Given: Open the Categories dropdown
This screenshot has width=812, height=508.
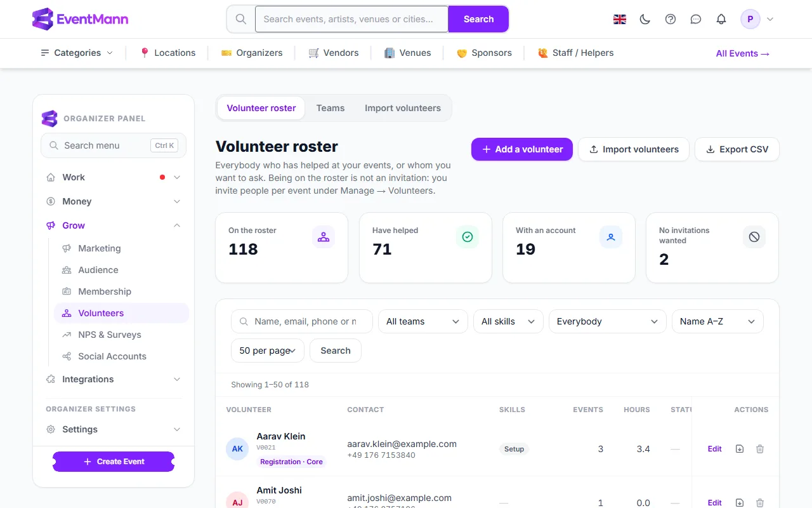Looking at the screenshot, I should coord(77,53).
